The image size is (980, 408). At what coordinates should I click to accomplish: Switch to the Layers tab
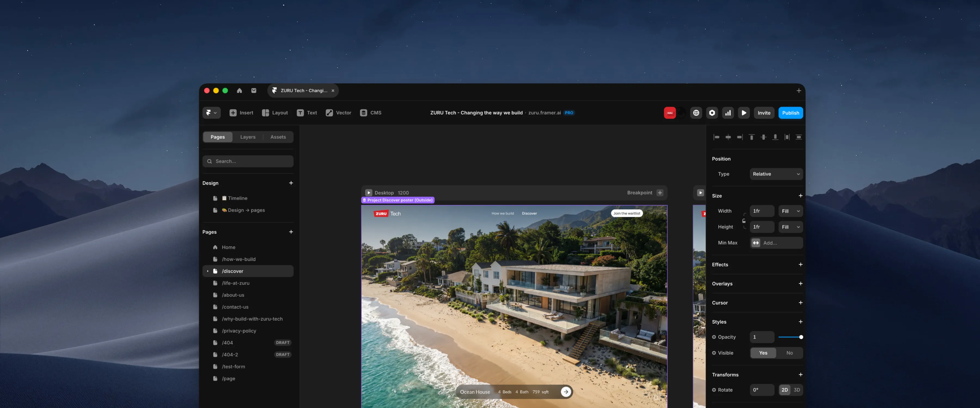pos(248,137)
